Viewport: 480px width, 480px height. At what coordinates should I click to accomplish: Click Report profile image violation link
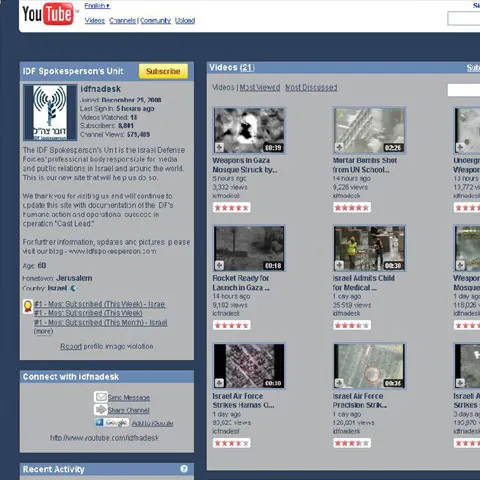tap(107, 346)
